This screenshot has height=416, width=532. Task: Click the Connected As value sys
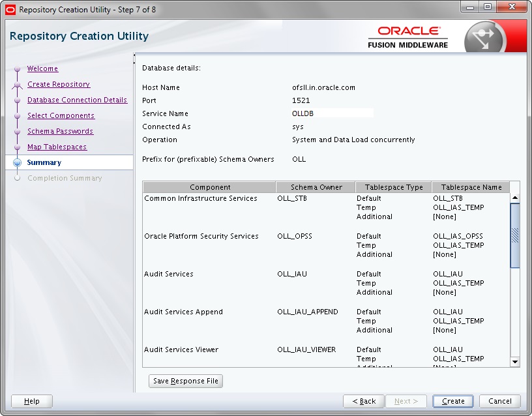(x=297, y=126)
